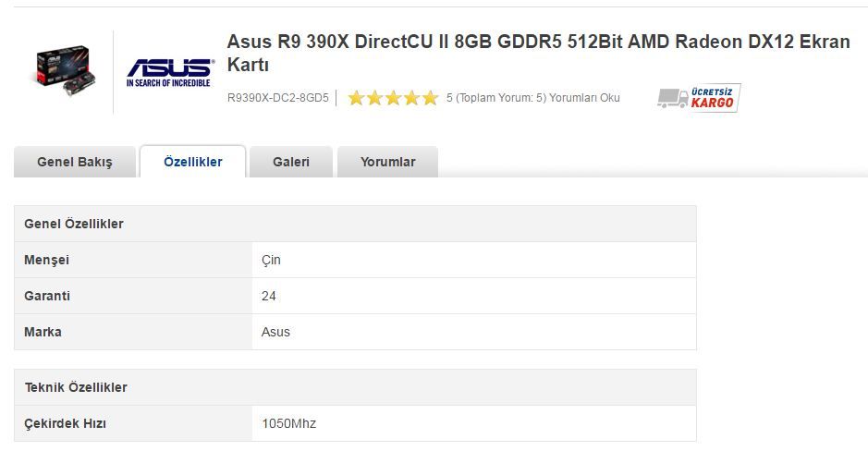Click the Marka value Asus
Viewport: 868px width, 451px height.
[x=275, y=332]
